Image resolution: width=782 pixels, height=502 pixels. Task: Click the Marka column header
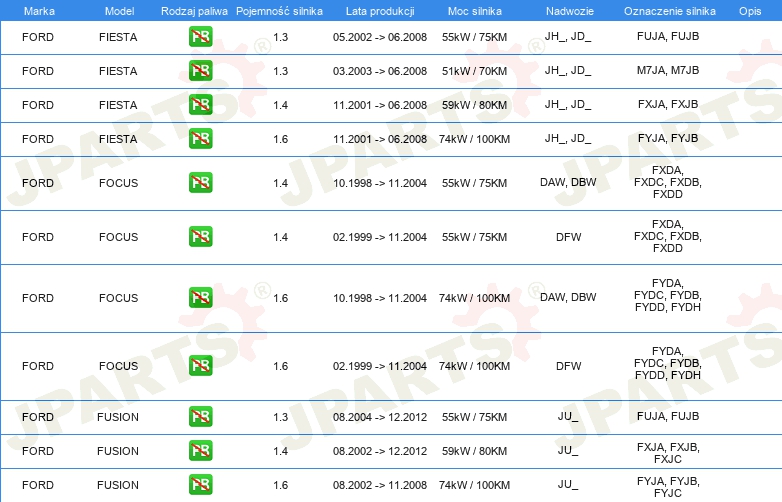pyautogui.click(x=38, y=10)
